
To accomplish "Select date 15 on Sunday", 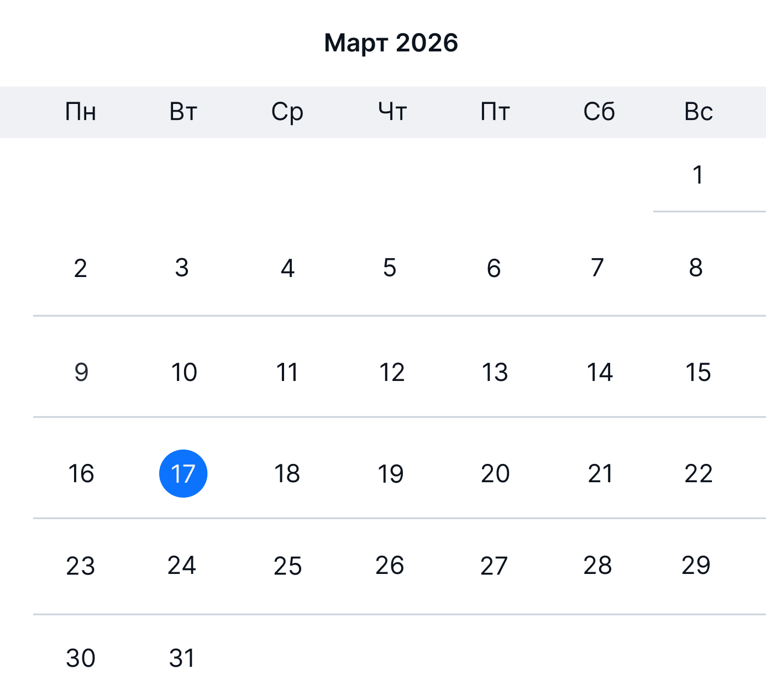I will point(698,373).
